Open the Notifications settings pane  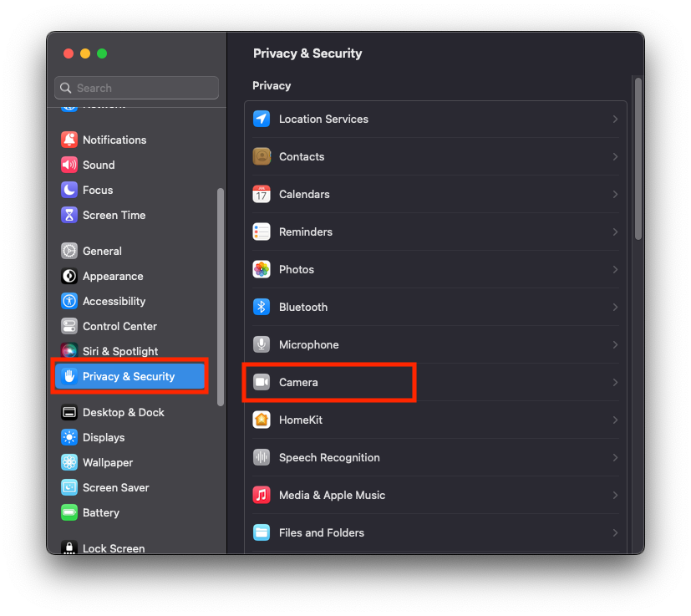point(114,140)
